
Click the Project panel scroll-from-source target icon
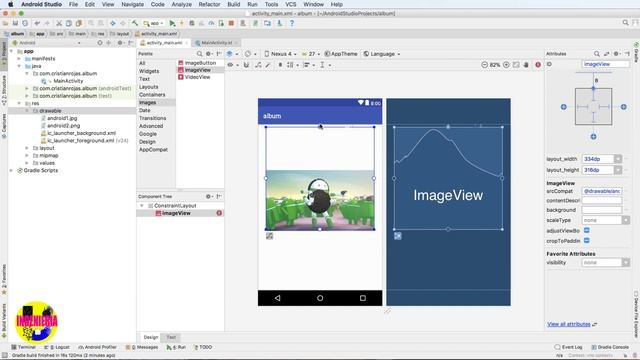(x=100, y=43)
